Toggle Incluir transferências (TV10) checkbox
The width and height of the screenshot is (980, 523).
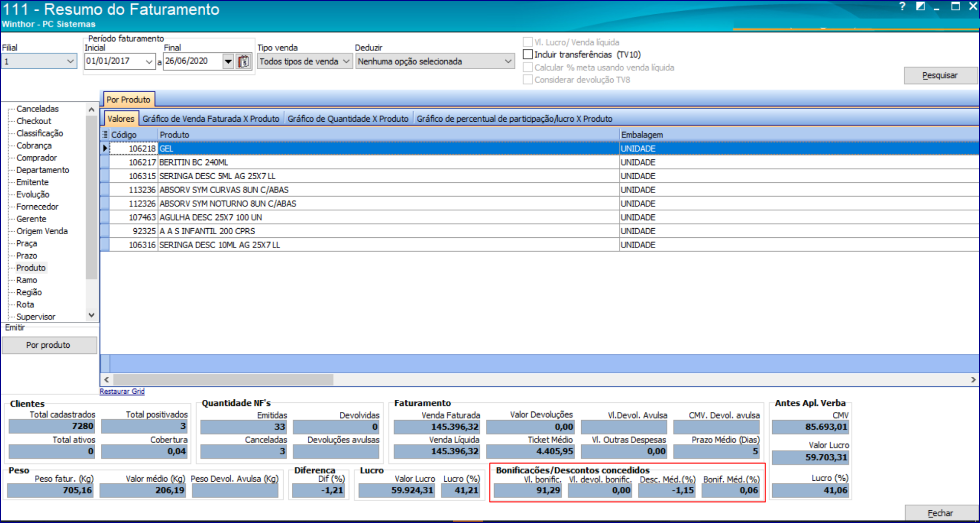(x=528, y=54)
